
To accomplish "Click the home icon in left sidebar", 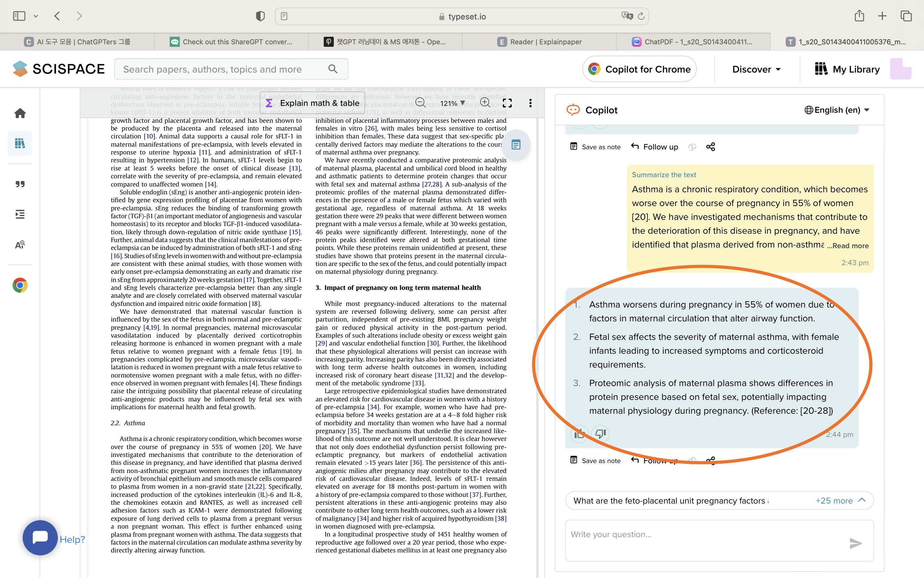I will 20,113.
